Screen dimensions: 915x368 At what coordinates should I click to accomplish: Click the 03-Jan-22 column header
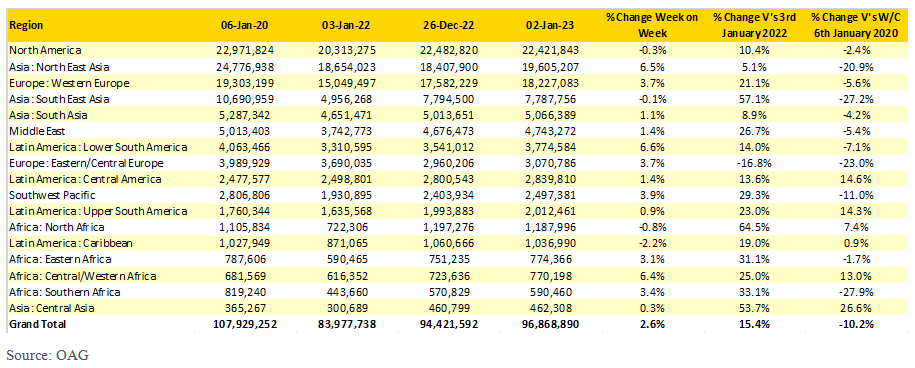click(x=344, y=26)
